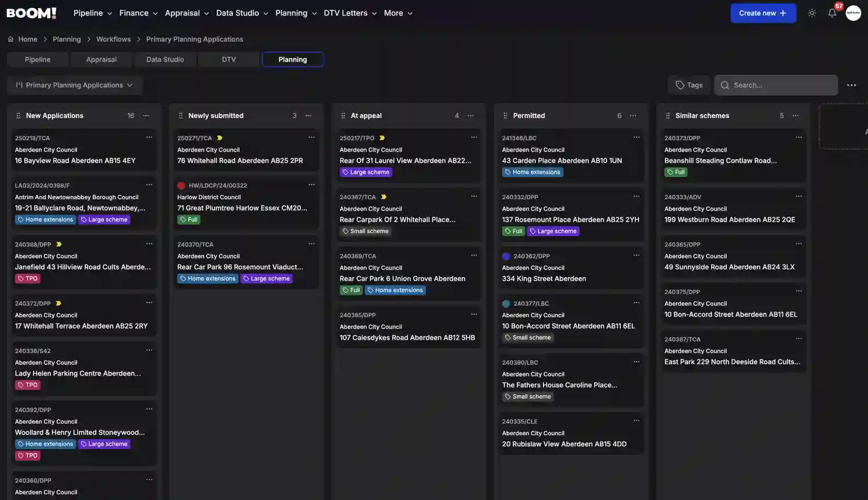Switch to the Pipeline tab

coord(38,60)
